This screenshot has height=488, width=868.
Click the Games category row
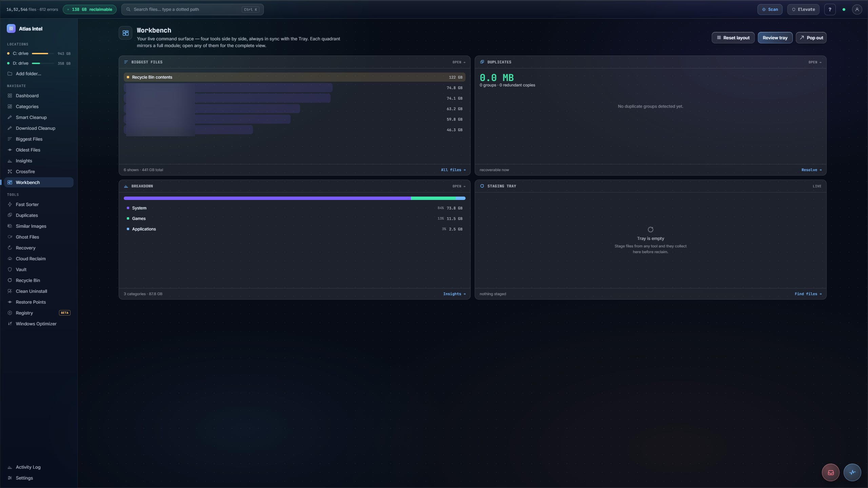[x=294, y=219]
